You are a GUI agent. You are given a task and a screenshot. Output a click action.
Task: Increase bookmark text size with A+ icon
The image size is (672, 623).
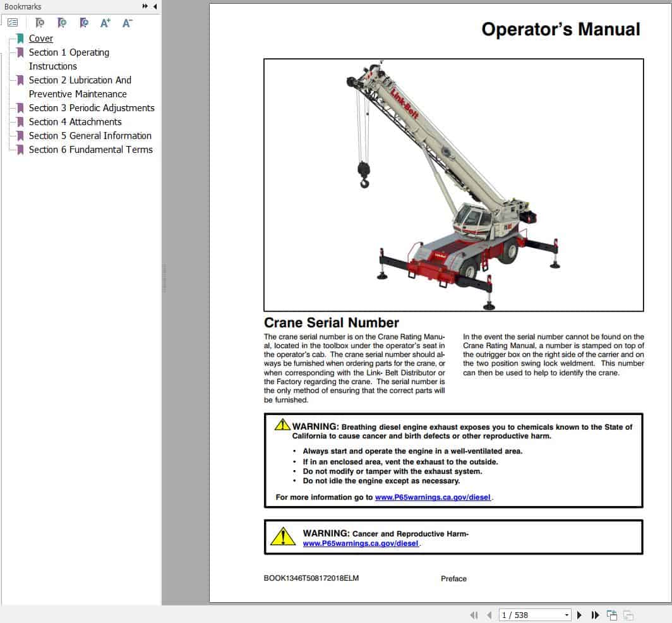click(105, 21)
